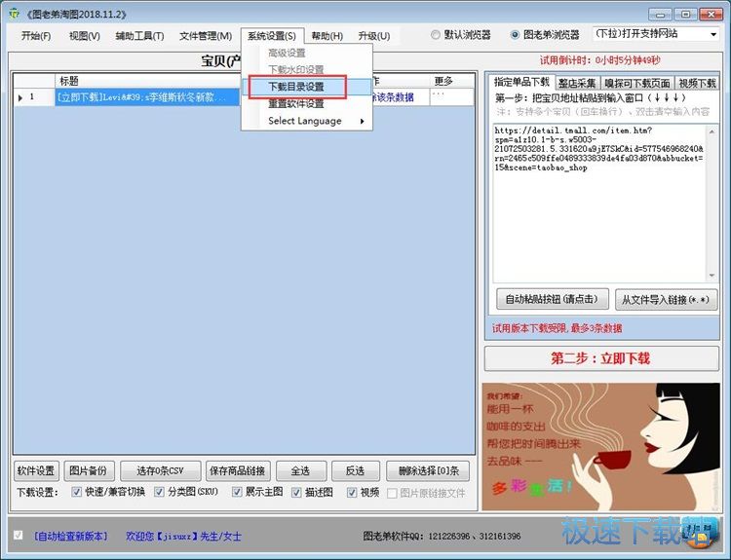The image size is (731, 560).
Task: Click the URL box scrollbar down arrow
Action: [712, 276]
